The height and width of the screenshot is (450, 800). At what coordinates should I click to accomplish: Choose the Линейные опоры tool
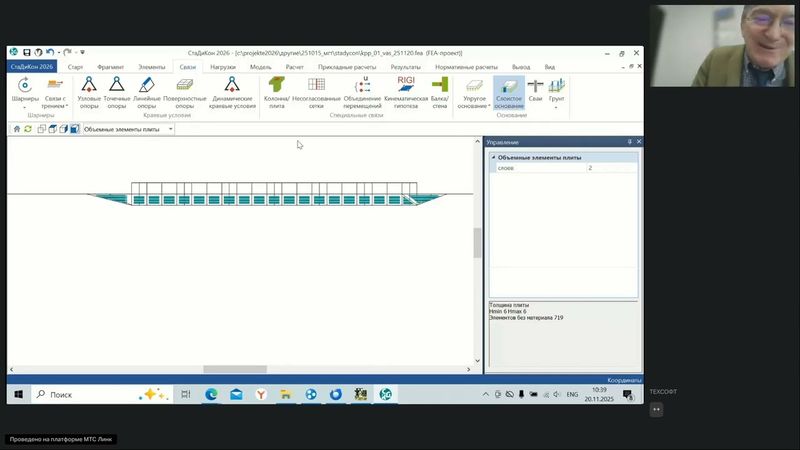[x=146, y=88]
